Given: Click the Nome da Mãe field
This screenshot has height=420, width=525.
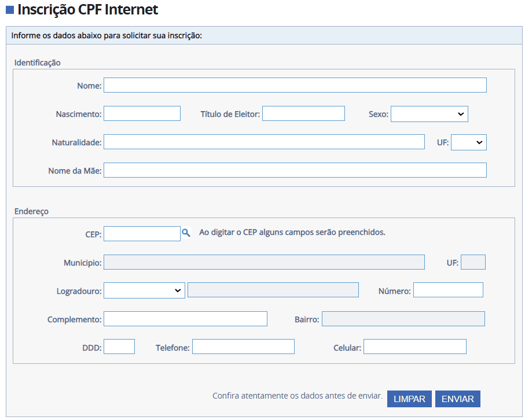Looking at the screenshot, I should click(x=294, y=170).
